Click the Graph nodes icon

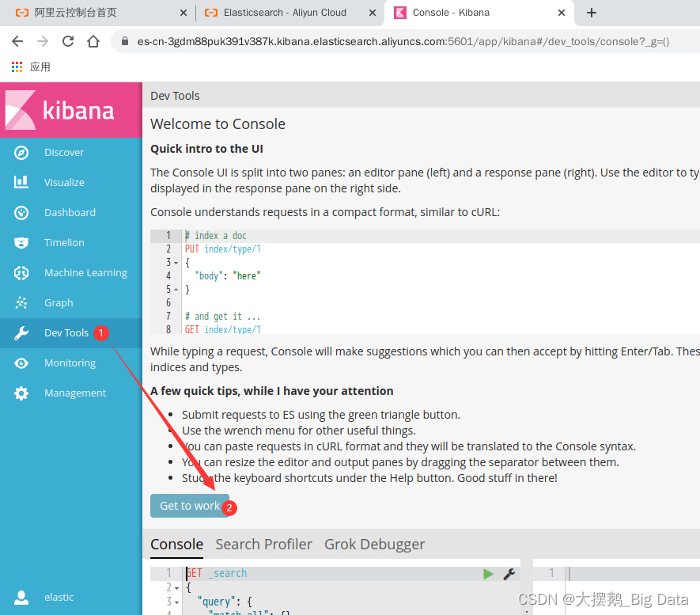point(21,303)
